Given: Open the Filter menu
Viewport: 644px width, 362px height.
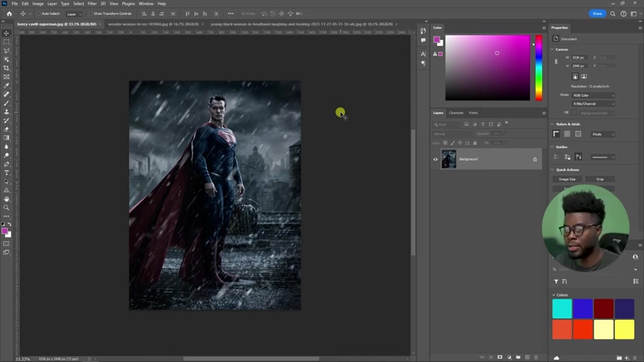Looking at the screenshot, I should click(x=92, y=4).
